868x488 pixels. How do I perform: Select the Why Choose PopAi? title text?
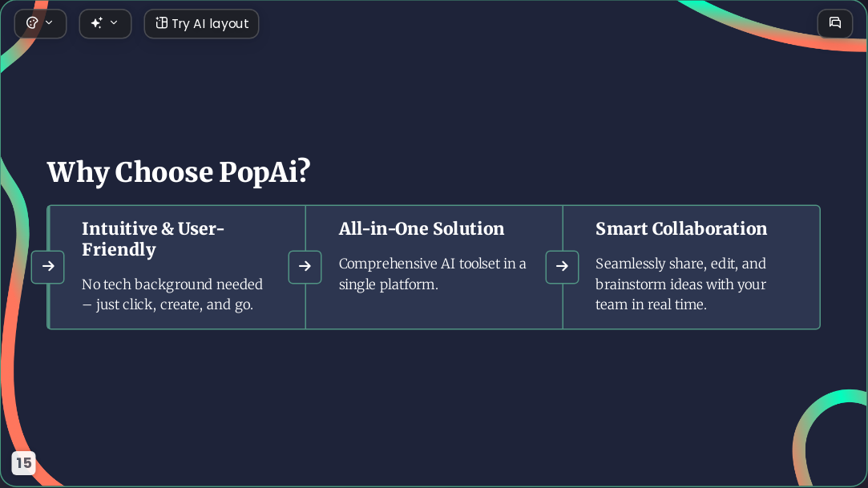[x=179, y=172]
